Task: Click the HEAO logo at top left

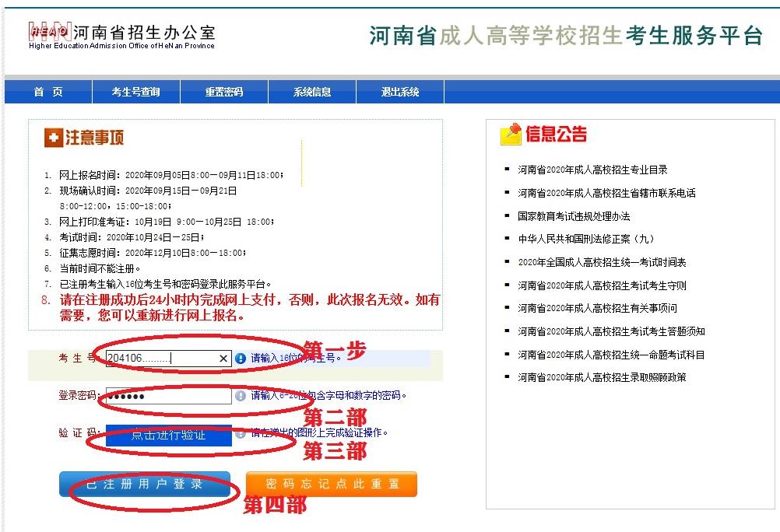Action: click(x=48, y=32)
